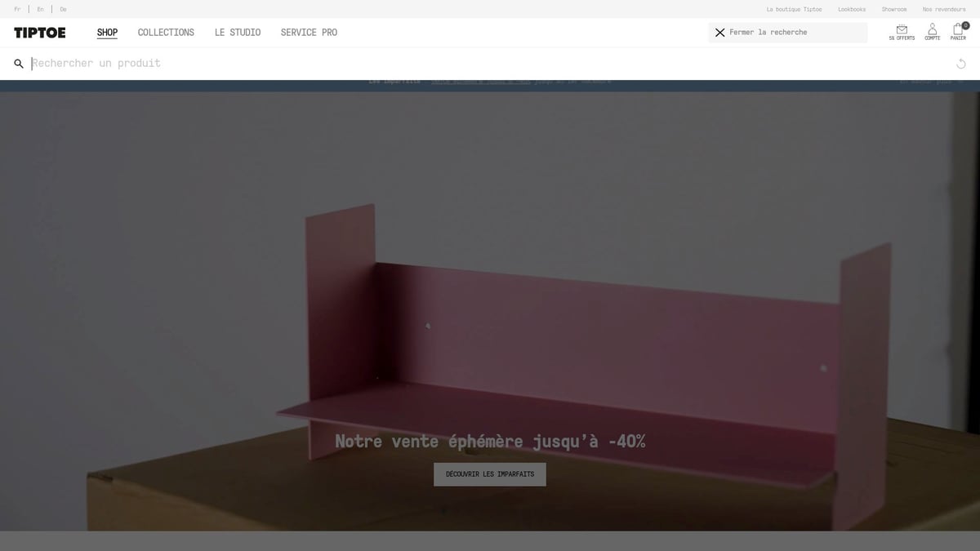Screen dimensions: 980x551
Task: Click the X icon to close search
Action: (719, 33)
